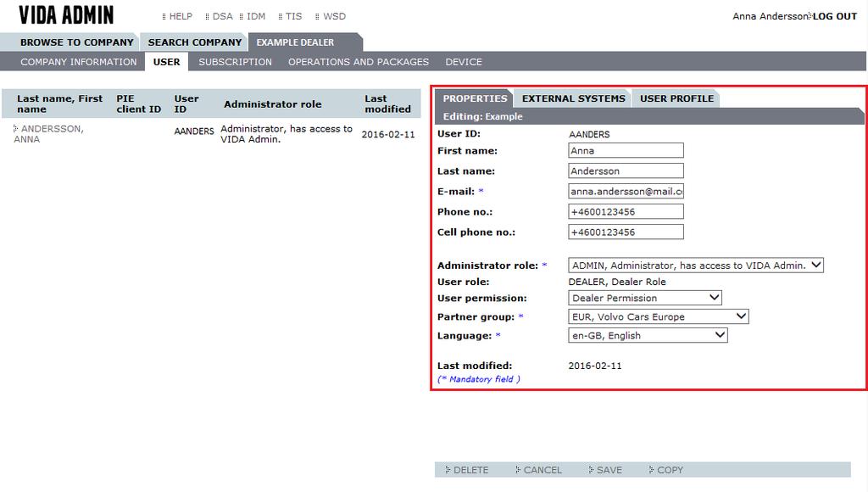
Task: Click the E-mail input field
Action: tap(626, 191)
